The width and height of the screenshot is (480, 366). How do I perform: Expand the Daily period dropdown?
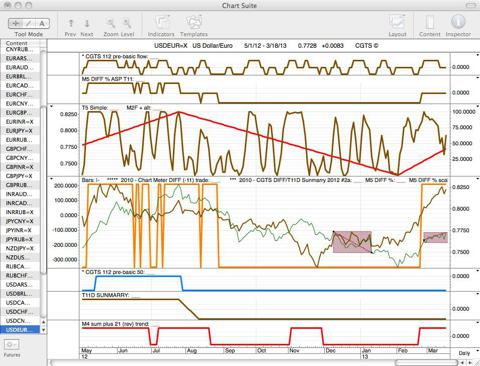[x=465, y=353]
